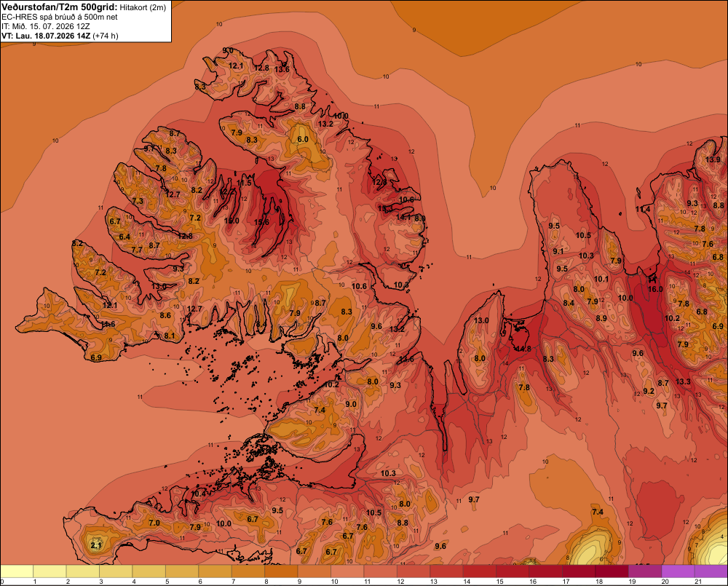728x586 pixels.
Task: Click the orange 8–9 legend swatch
Action: coord(281,571)
